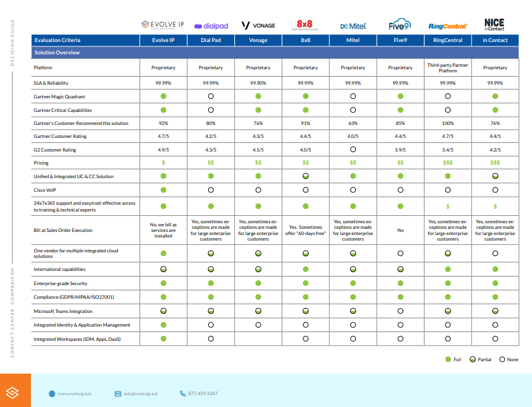Click the phone icon in the footer
The width and height of the screenshot is (532, 407).
(182, 393)
